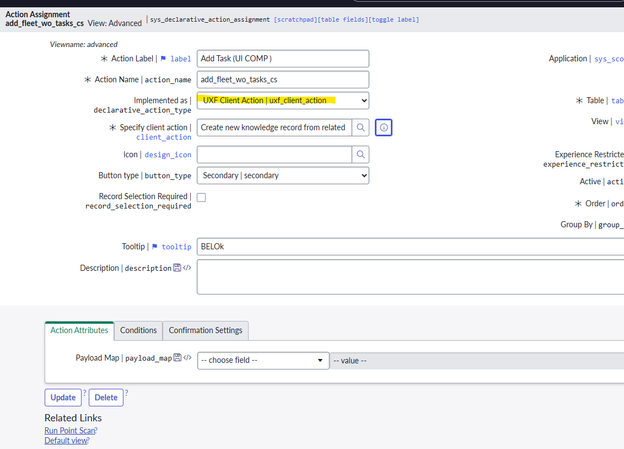Toggle the Record Selection Required checkbox
624x449 pixels.
point(201,197)
